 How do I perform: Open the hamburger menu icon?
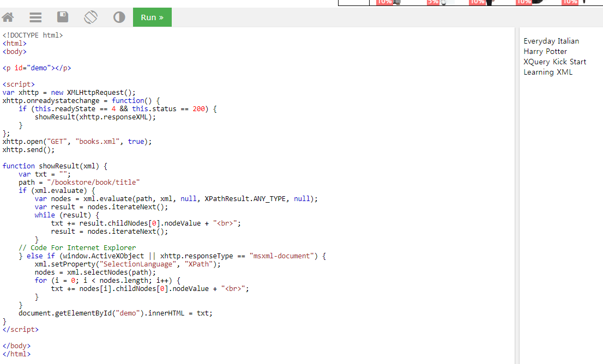35,17
